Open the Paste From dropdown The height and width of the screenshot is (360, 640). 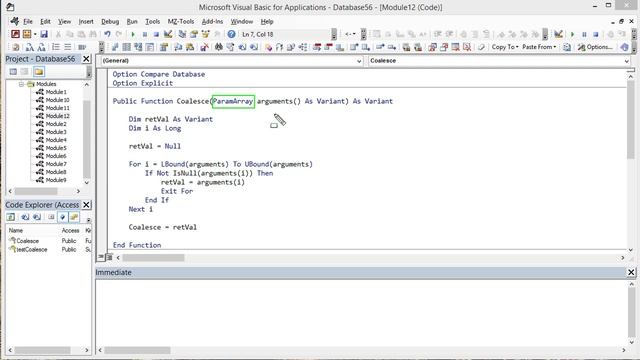tap(539, 47)
